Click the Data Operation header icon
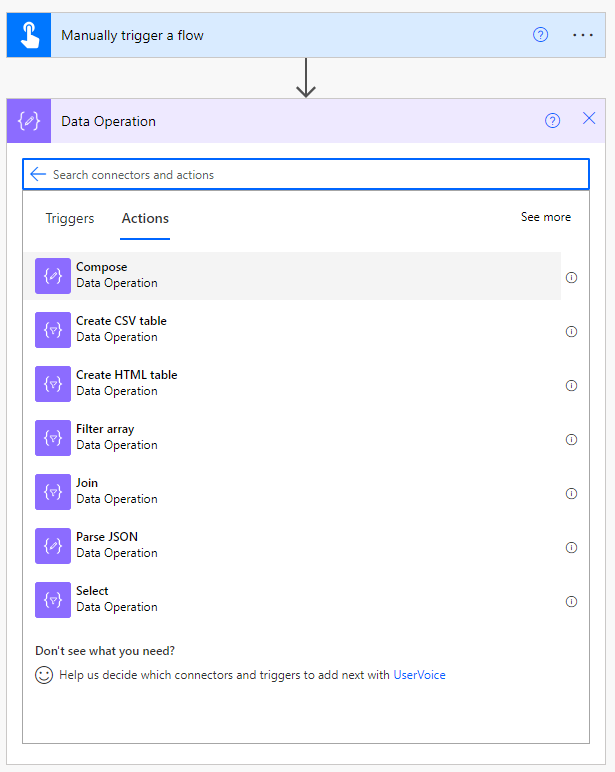Image resolution: width=615 pixels, height=772 pixels. click(29, 121)
